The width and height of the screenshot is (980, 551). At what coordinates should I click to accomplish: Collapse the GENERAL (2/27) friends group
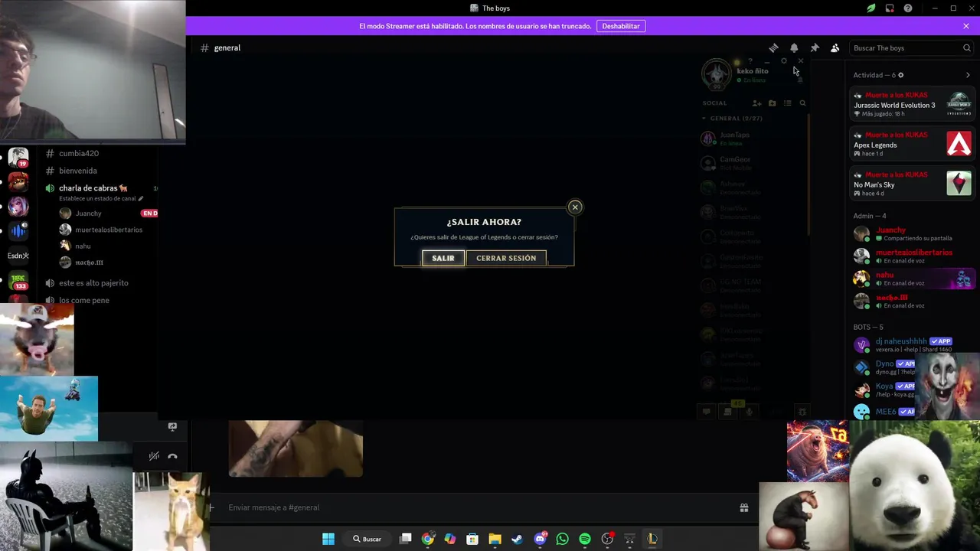(x=733, y=119)
